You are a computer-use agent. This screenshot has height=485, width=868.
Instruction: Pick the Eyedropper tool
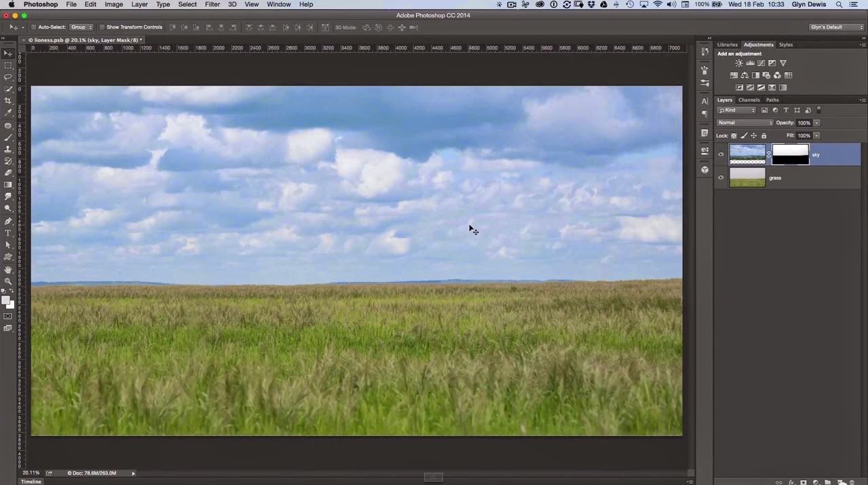coord(8,112)
